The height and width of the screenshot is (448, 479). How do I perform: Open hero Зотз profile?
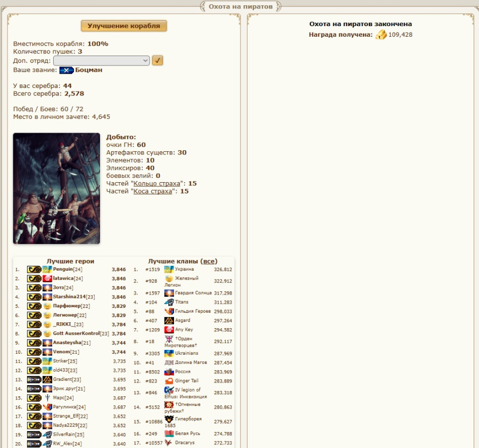coord(59,288)
